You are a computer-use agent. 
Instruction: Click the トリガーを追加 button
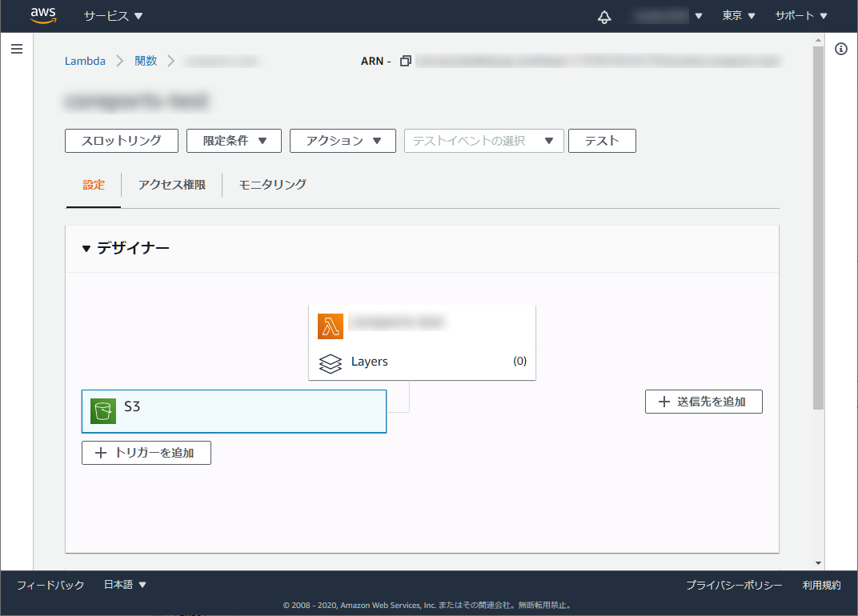point(146,453)
